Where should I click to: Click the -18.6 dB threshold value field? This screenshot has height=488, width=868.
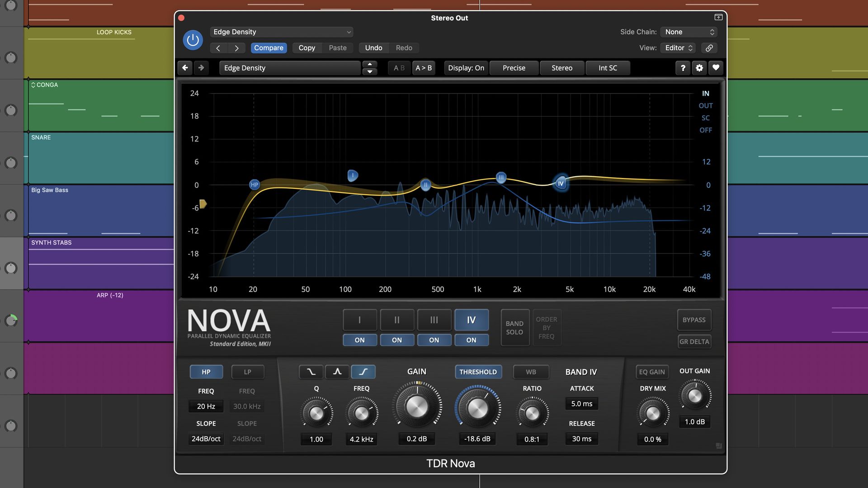click(477, 438)
